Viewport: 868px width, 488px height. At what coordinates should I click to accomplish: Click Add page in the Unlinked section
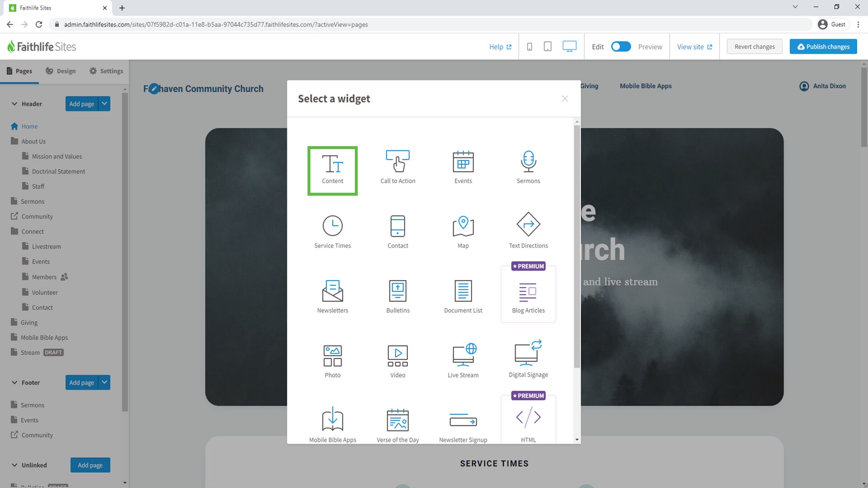[x=90, y=465]
